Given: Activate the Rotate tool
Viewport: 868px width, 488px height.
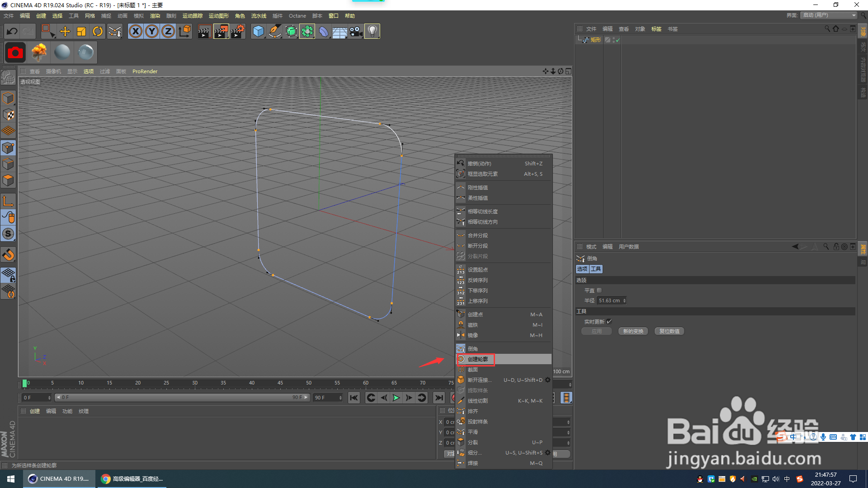Looking at the screenshot, I should click(x=98, y=31).
